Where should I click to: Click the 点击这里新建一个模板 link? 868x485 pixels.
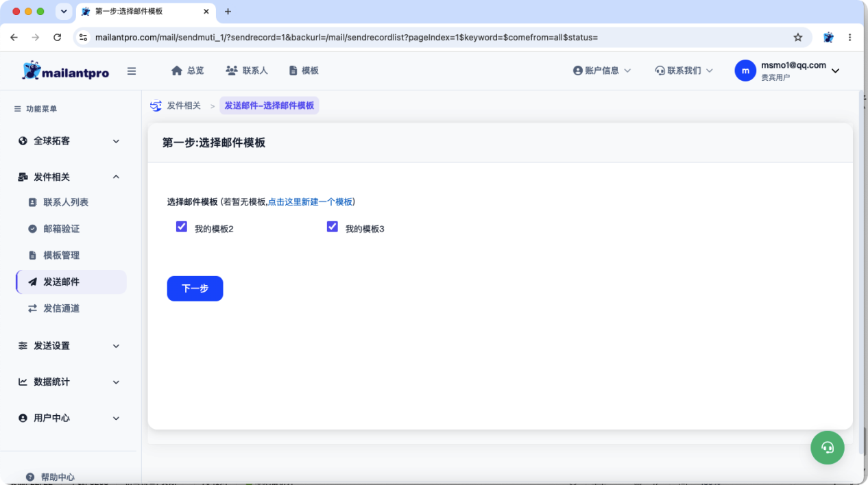tap(310, 202)
